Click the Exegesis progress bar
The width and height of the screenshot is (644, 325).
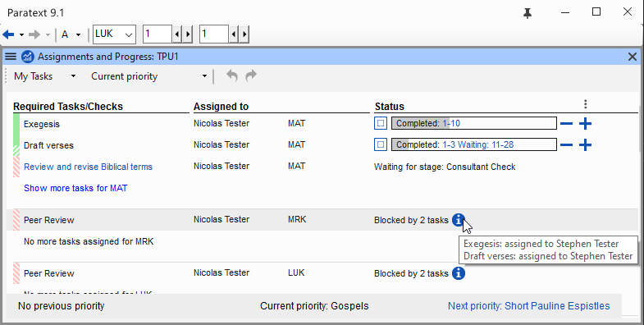(x=474, y=123)
